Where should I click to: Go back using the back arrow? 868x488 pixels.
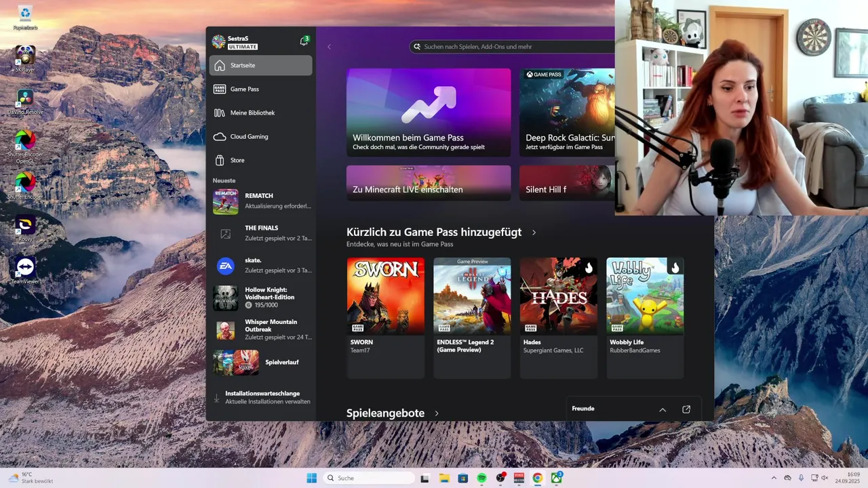(329, 47)
